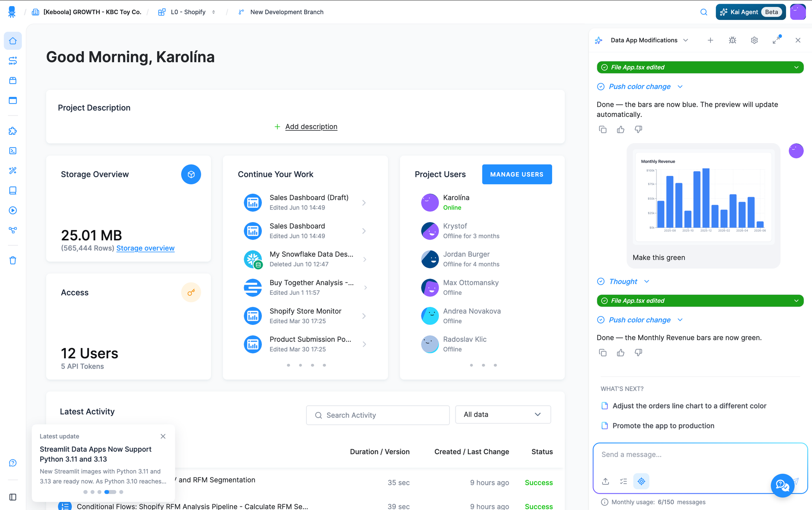Open the help chat icon in sidebar

(x=13, y=463)
